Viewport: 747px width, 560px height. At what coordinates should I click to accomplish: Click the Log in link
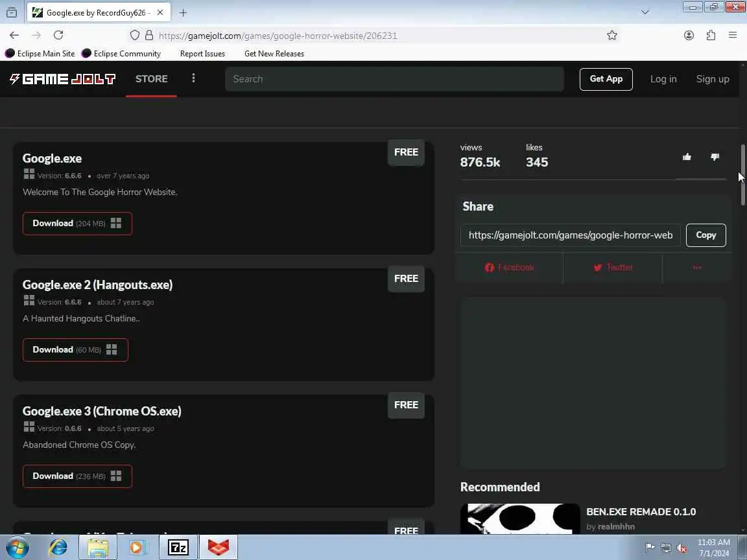tap(663, 79)
